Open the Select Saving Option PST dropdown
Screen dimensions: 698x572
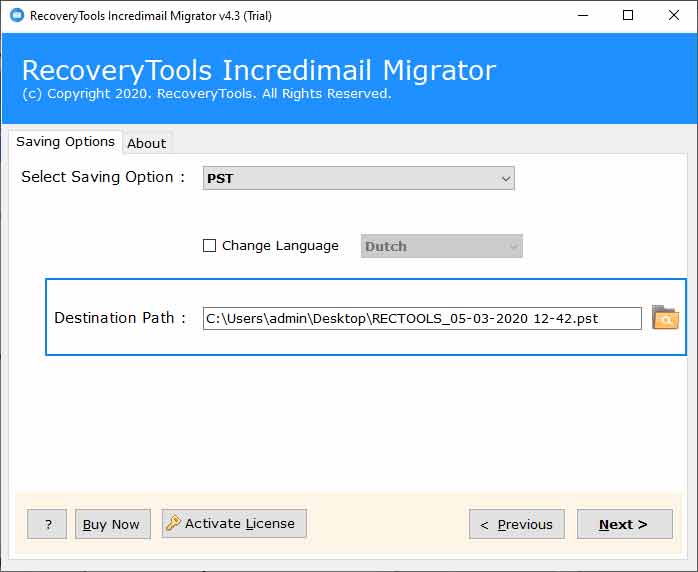pyautogui.click(x=359, y=178)
